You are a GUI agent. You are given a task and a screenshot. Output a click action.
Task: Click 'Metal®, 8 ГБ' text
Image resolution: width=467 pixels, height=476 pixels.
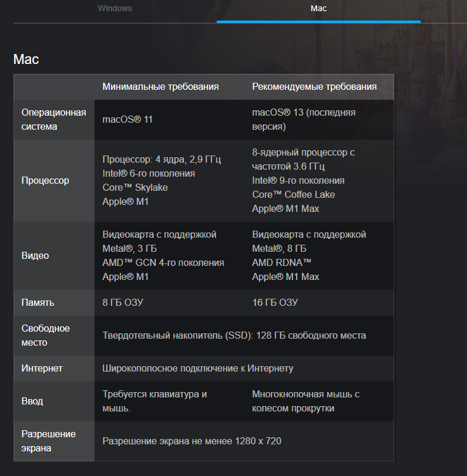[x=279, y=249]
